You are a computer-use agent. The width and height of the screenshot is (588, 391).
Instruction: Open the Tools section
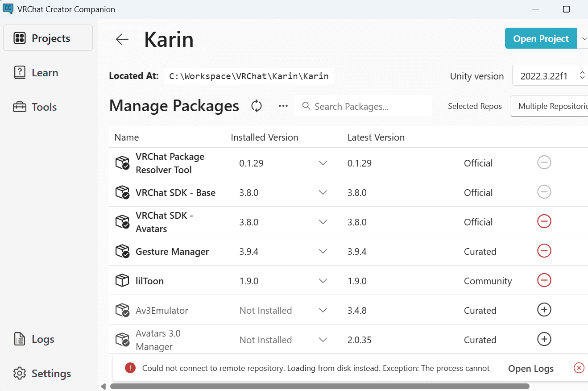click(44, 107)
